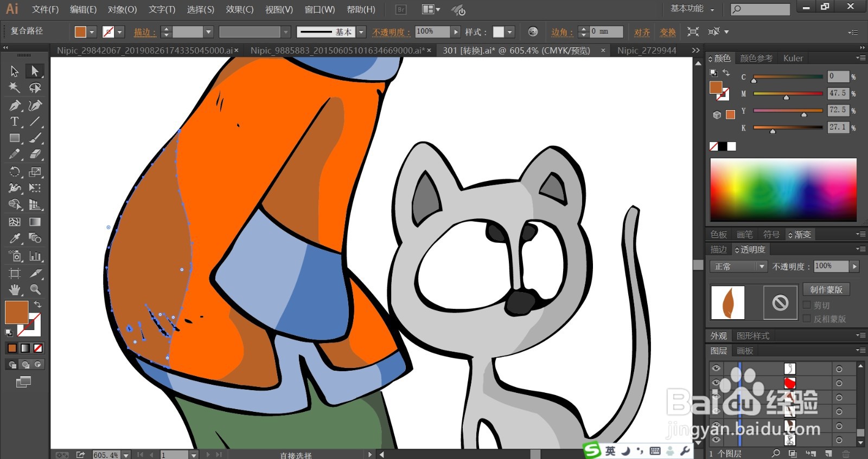This screenshot has width=868, height=459.
Task: Select the Column Graph tool
Action: coord(35,256)
